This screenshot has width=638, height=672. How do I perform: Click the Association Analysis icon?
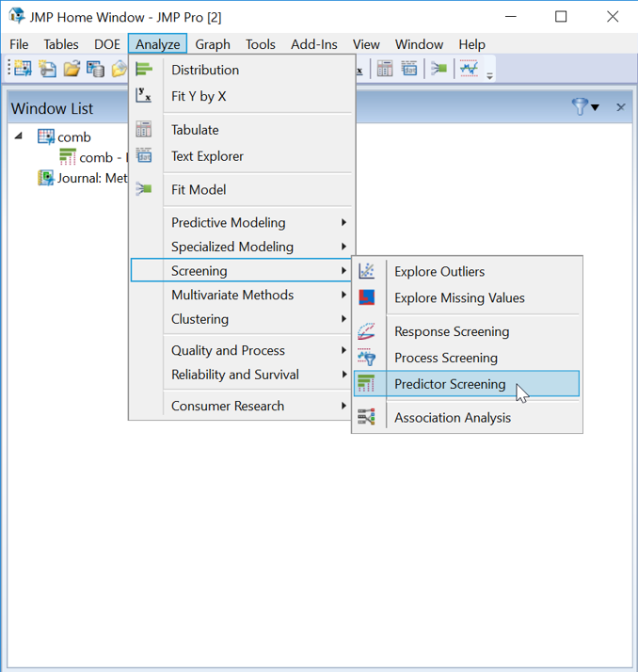pos(367,417)
